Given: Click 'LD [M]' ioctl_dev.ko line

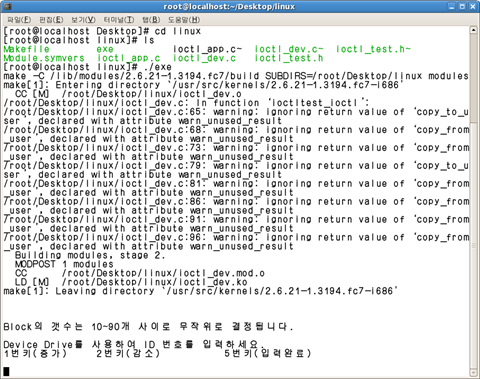Looking at the screenshot, I should click(x=131, y=283).
